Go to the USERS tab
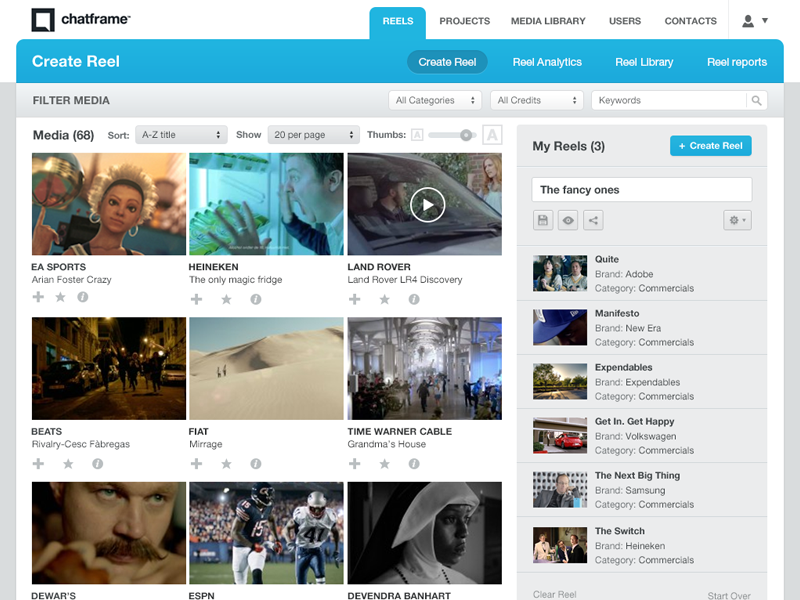This screenshot has height=600, width=800. [624, 21]
